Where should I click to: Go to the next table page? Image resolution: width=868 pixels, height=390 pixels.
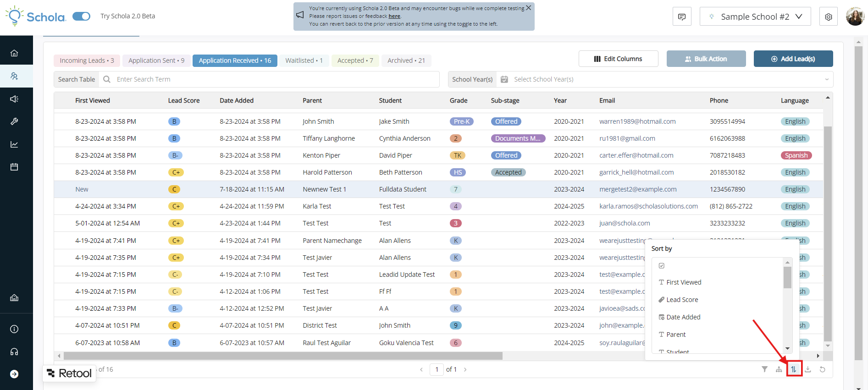(x=465, y=369)
